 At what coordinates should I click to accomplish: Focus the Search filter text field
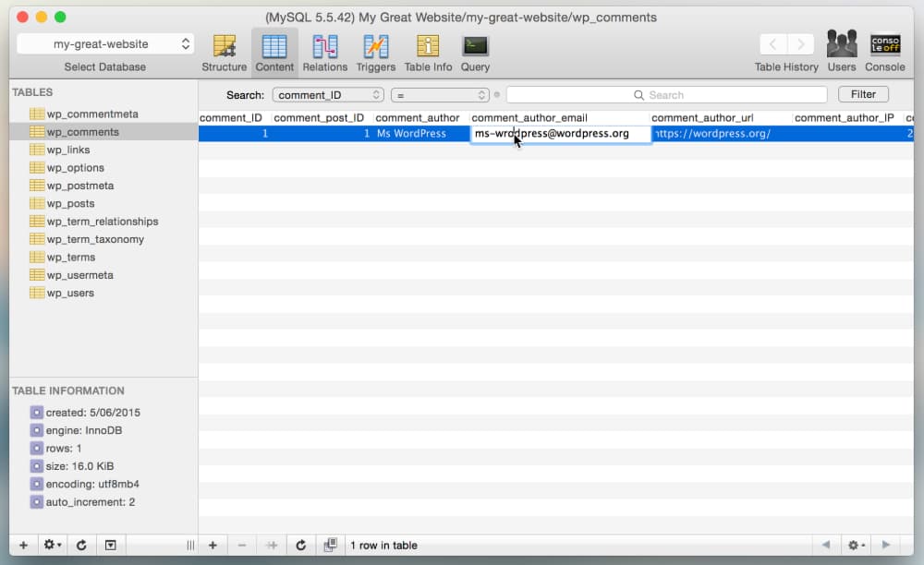click(666, 95)
